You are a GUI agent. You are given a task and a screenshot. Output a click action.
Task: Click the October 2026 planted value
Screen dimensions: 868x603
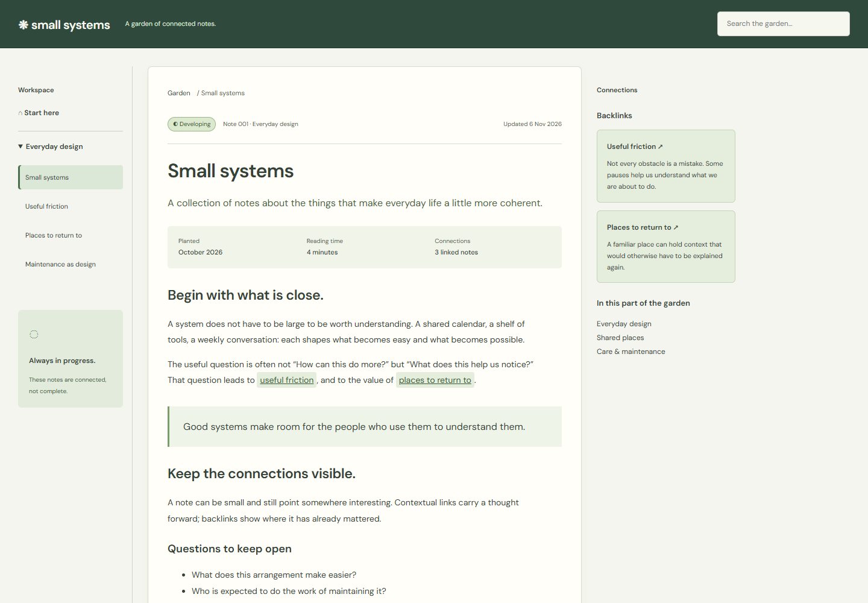coord(200,252)
